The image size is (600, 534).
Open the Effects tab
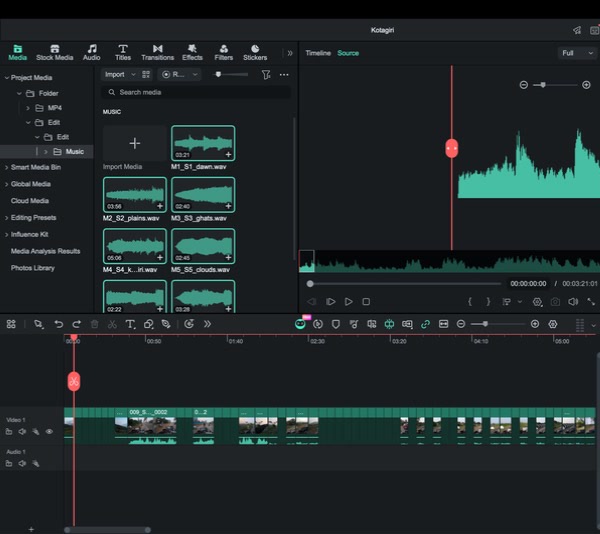192,53
